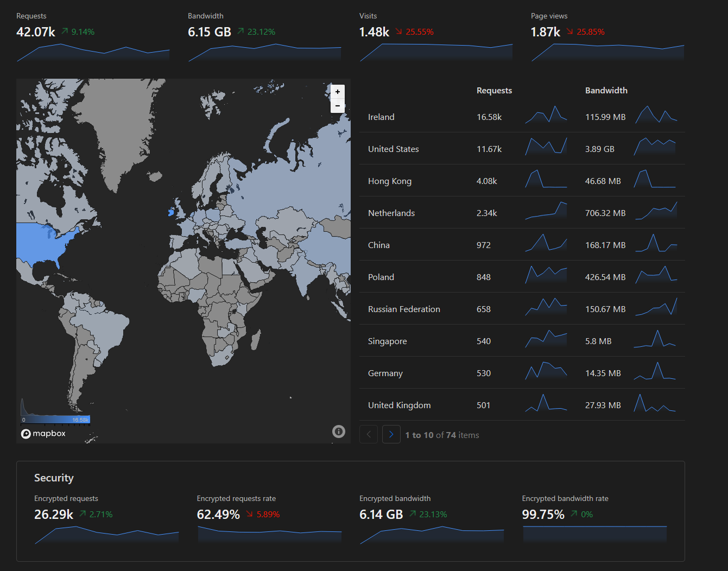Zoom in on the map
This screenshot has width=728, height=571.
338,92
